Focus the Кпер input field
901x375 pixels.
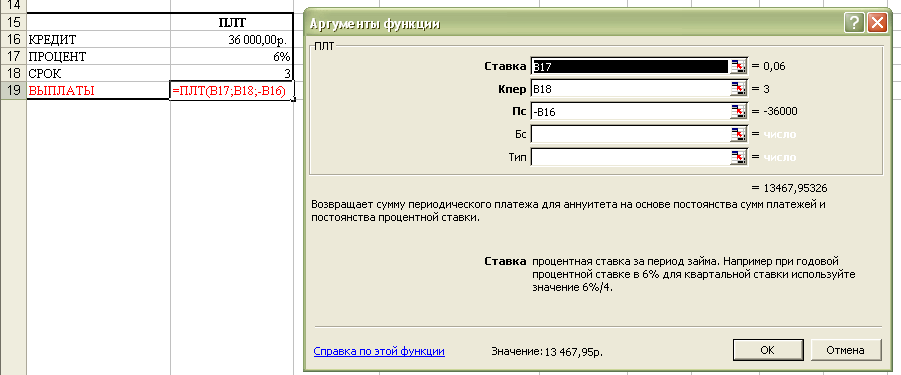[630, 88]
